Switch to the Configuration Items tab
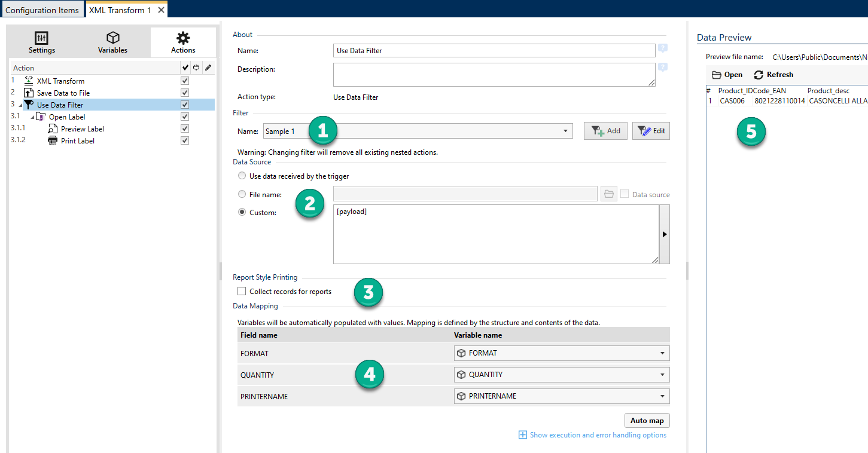Image resolution: width=868 pixels, height=453 pixels. [42, 10]
